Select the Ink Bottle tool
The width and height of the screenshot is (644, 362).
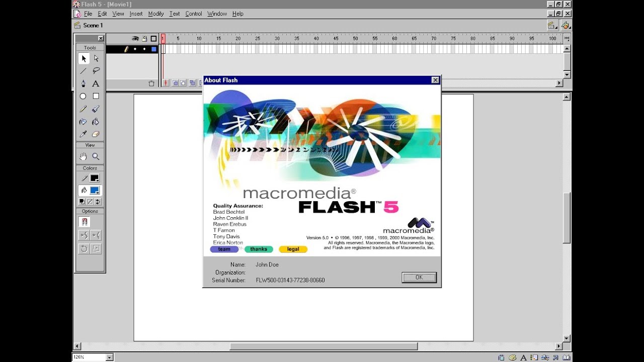[84, 122]
